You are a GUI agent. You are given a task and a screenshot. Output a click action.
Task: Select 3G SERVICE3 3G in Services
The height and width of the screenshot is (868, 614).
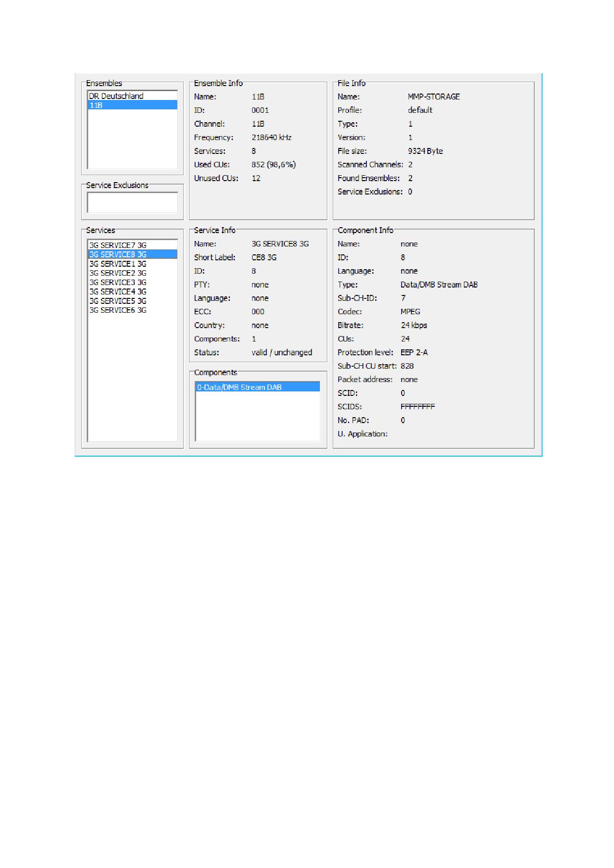click(x=118, y=282)
